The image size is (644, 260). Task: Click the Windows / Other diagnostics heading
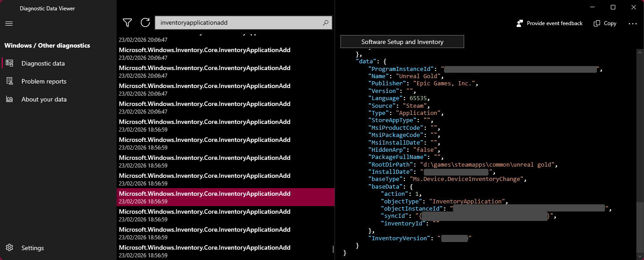tap(47, 45)
